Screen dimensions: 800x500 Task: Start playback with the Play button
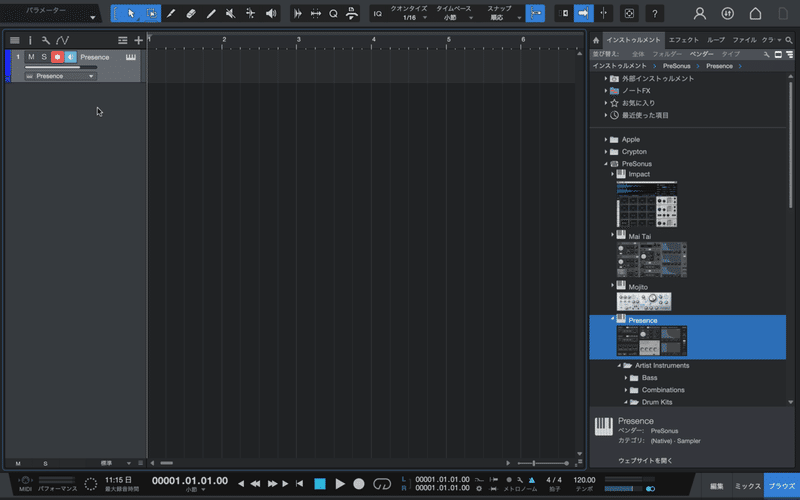coord(340,484)
